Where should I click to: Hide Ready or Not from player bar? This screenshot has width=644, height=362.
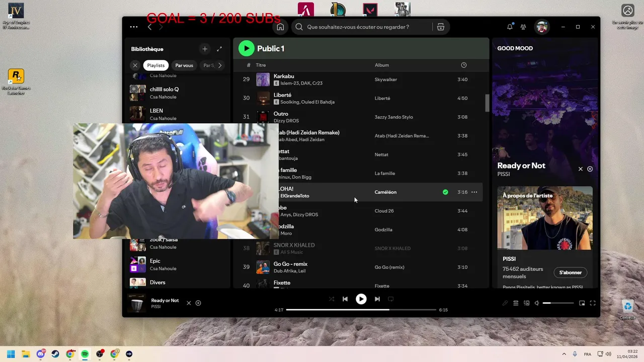point(189,303)
